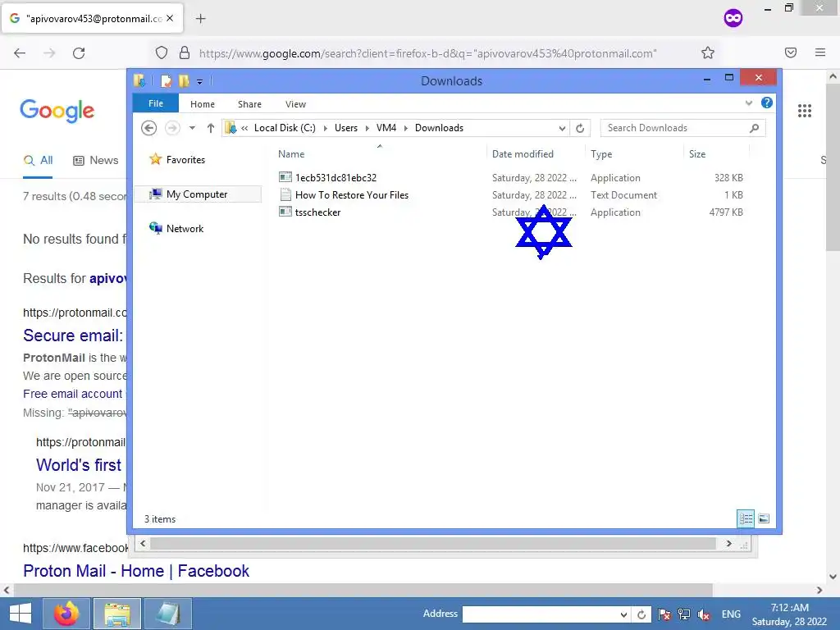
Task: Open the Firefox account avatar icon
Action: pos(733,18)
